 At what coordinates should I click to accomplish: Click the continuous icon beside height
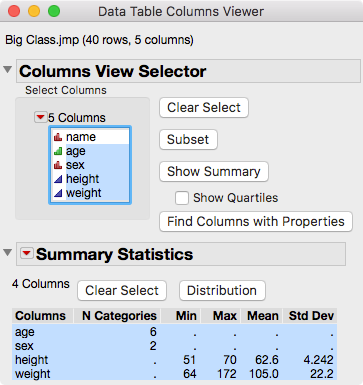58,179
